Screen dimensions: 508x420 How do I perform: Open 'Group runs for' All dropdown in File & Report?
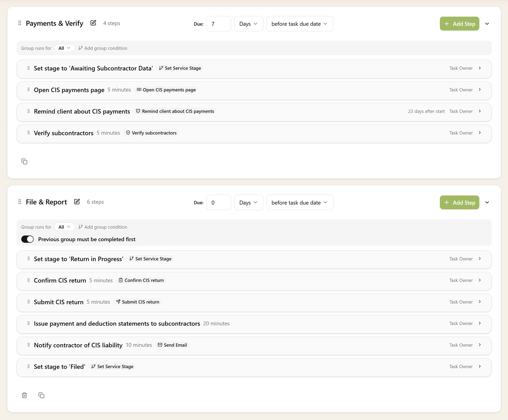(64, 227)
